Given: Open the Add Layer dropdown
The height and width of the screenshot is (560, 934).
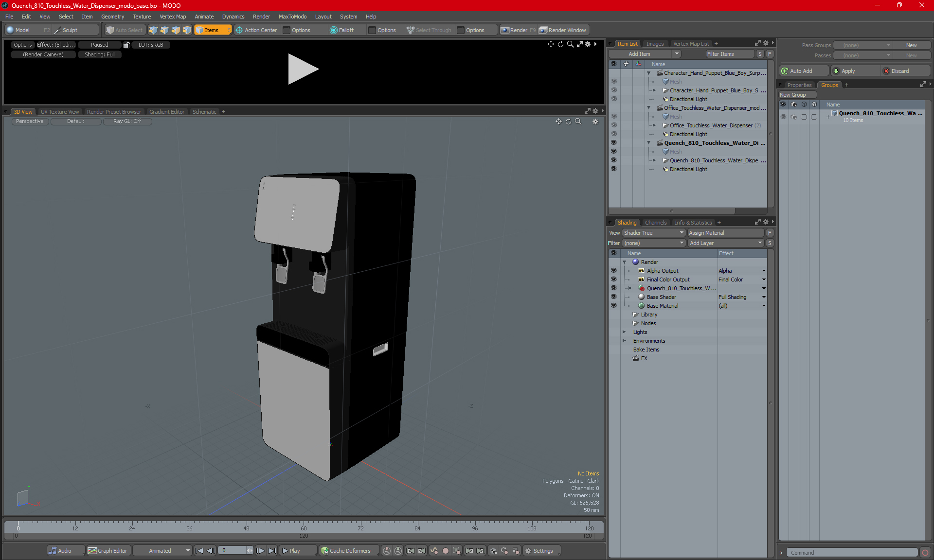Looking at the screenshot, I should pos(726,243).
